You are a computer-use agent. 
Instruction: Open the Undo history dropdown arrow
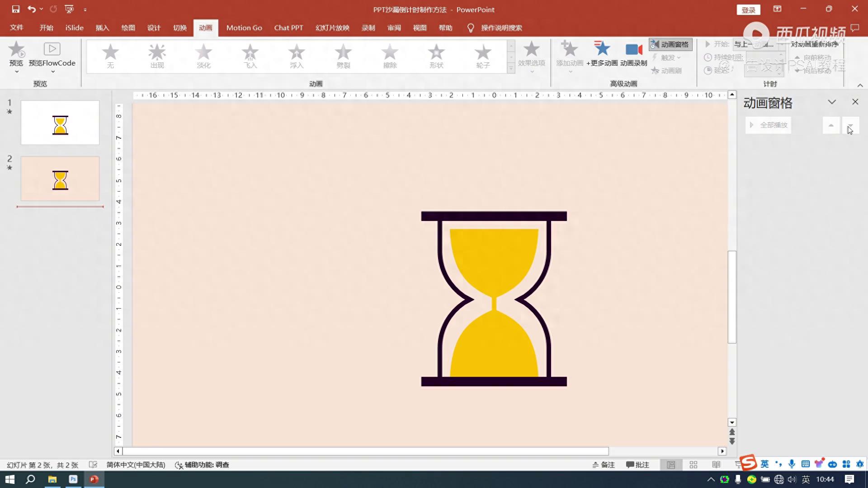click(42, 9)
